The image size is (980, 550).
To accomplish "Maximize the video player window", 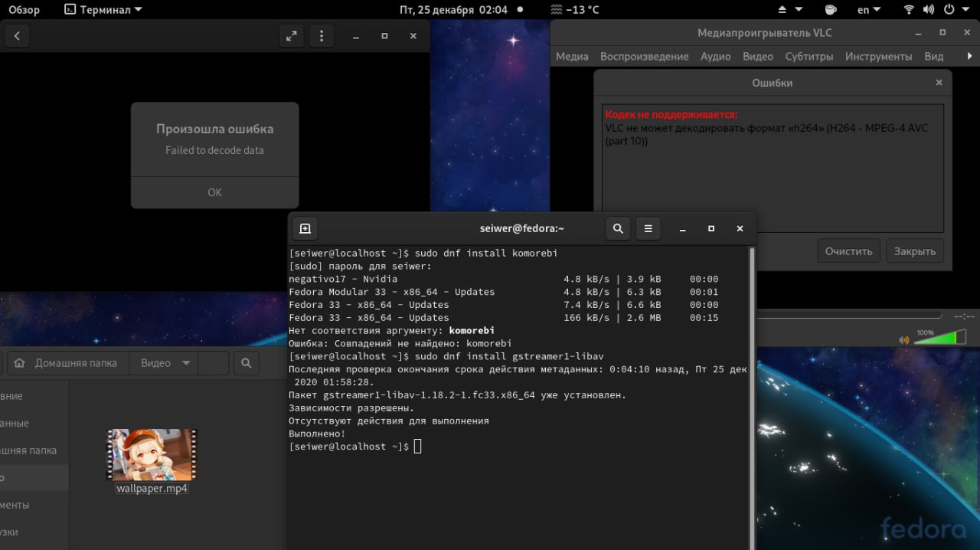I will coord(384,36).
